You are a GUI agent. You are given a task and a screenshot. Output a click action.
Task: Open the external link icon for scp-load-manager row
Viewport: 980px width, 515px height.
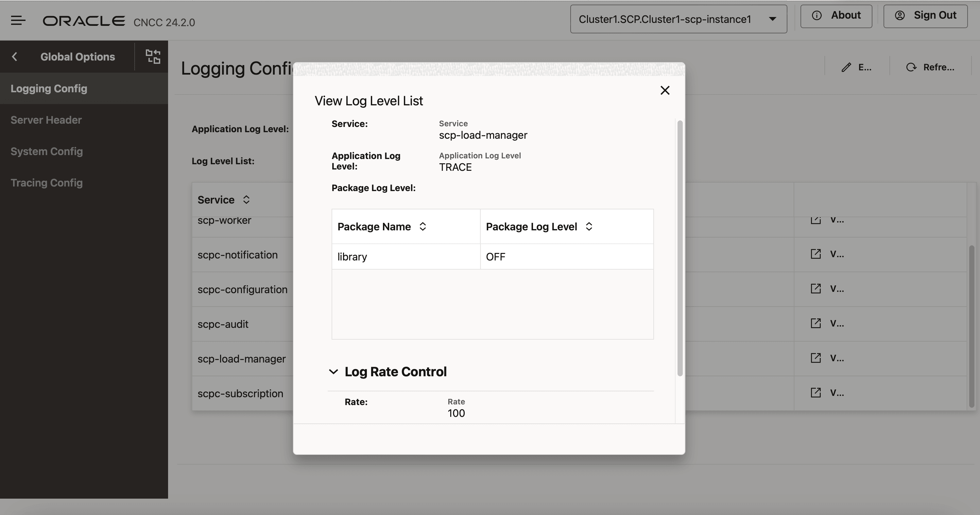click(816, 358)
